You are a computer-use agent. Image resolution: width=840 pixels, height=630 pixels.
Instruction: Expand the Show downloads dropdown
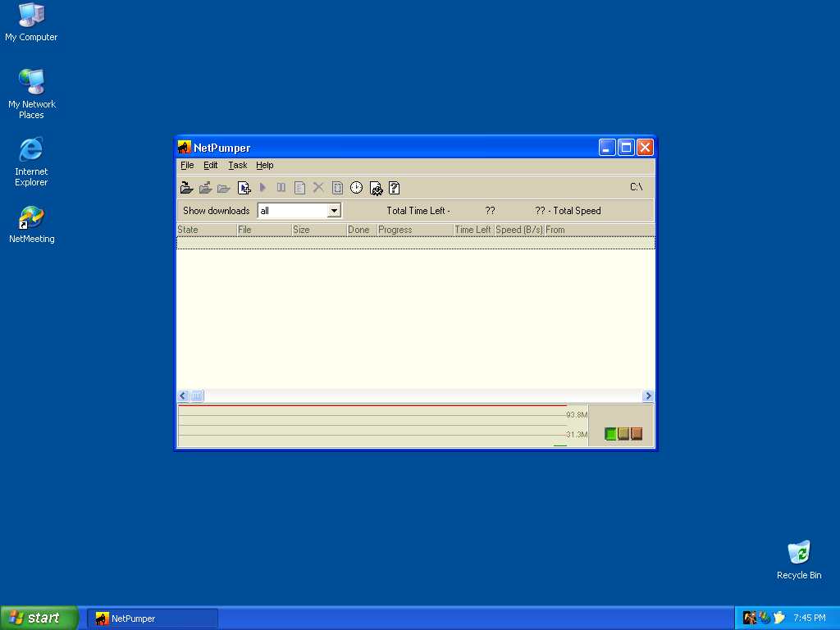coord(334,211)
